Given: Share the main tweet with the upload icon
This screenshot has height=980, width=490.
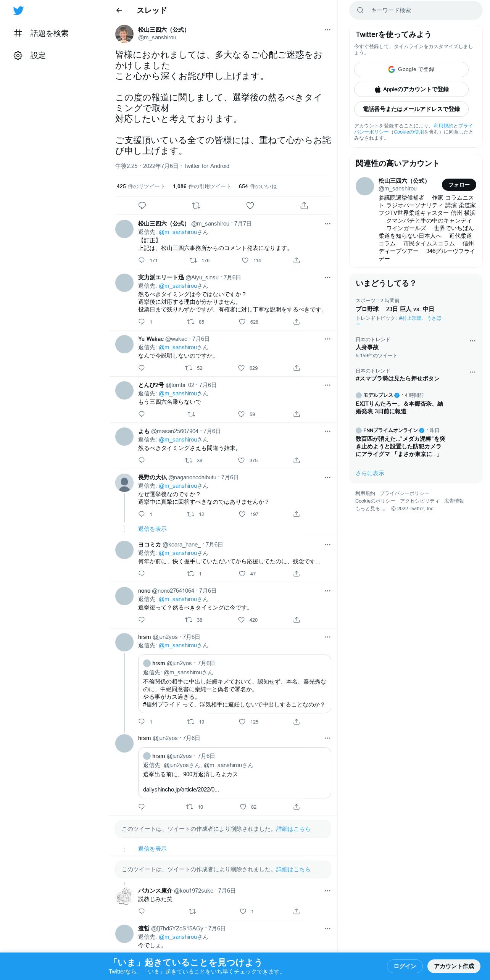Looking at the screenshot, I should [x=304, y=206].
